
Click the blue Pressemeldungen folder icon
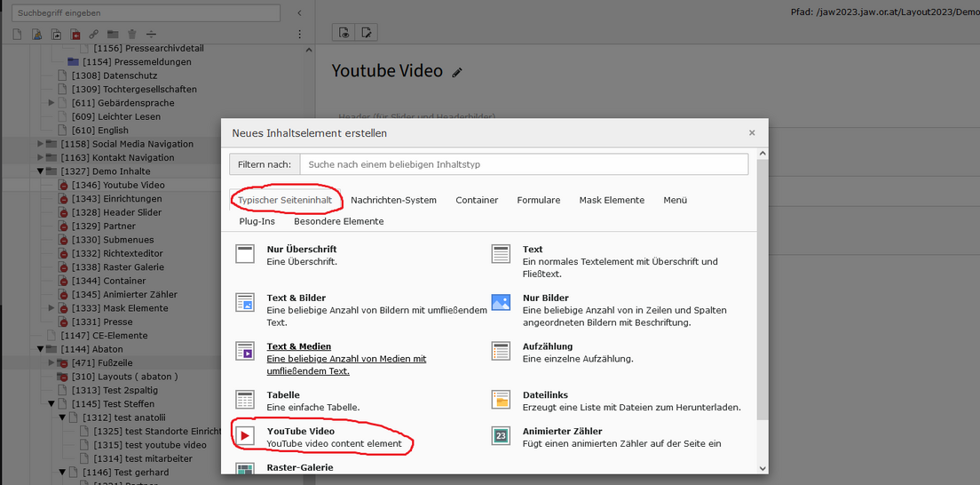click(73, 62)
